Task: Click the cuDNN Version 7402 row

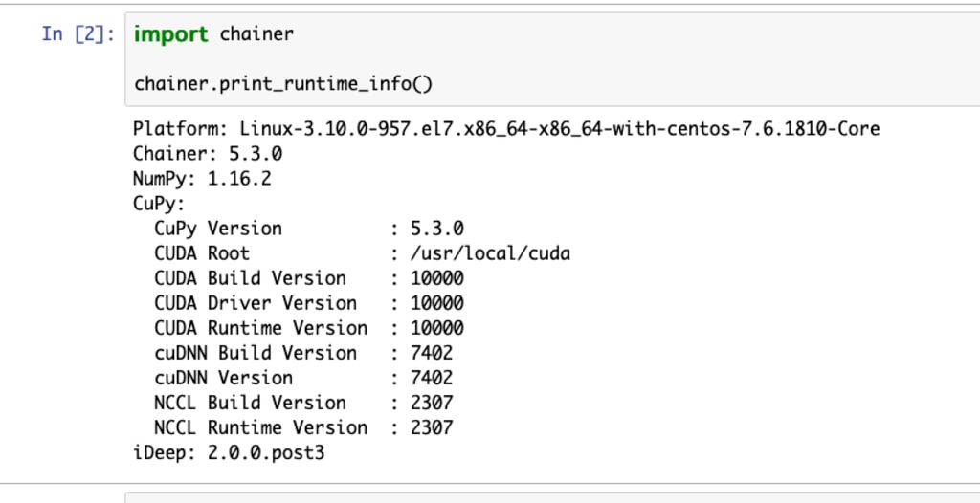Action: tap(303, 378)
